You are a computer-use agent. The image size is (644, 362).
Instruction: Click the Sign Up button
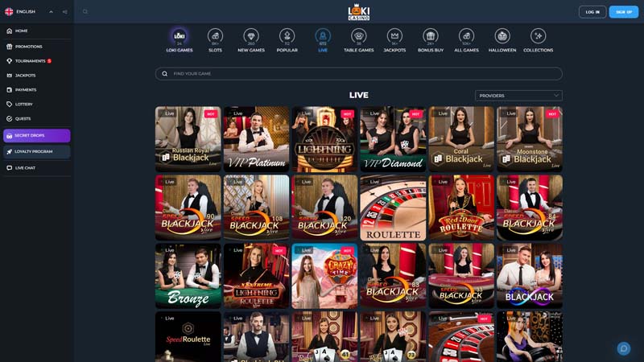coord(623,12)
